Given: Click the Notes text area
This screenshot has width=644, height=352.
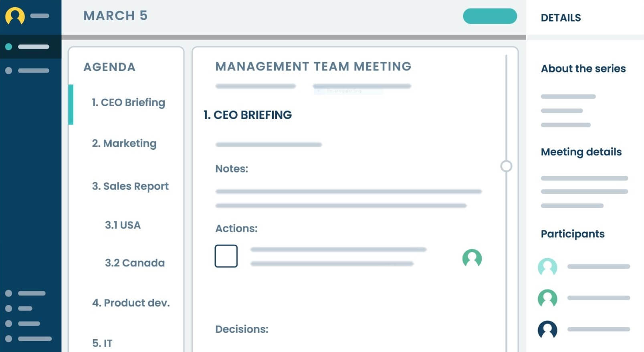Looking at the screenshot, I should coord(348,199).
